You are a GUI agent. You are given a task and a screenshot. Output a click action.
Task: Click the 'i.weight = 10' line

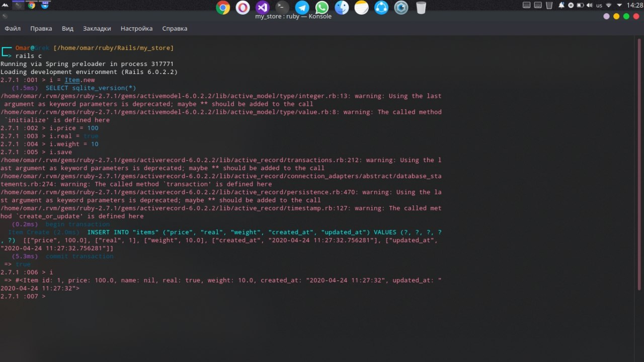click(49, 144)
